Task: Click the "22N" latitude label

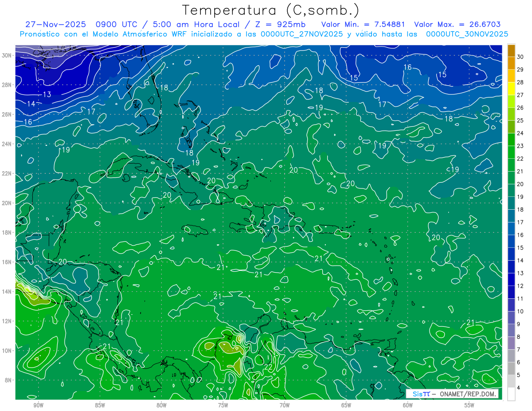Action: (7, 173)
